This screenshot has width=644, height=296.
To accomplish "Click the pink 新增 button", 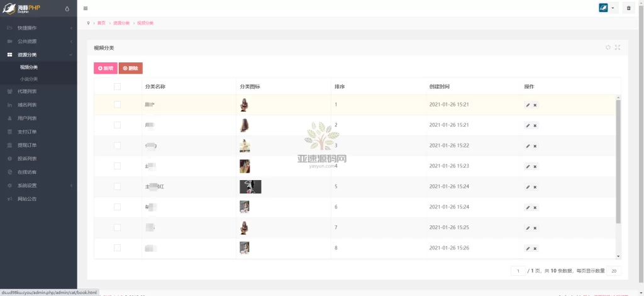I will (105, 68).
